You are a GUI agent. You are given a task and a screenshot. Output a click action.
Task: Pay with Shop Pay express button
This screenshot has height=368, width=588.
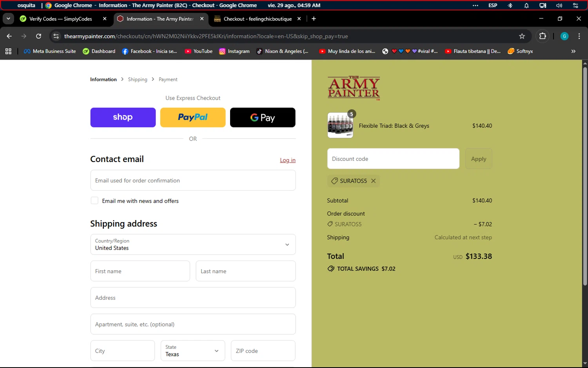[123, 117]
